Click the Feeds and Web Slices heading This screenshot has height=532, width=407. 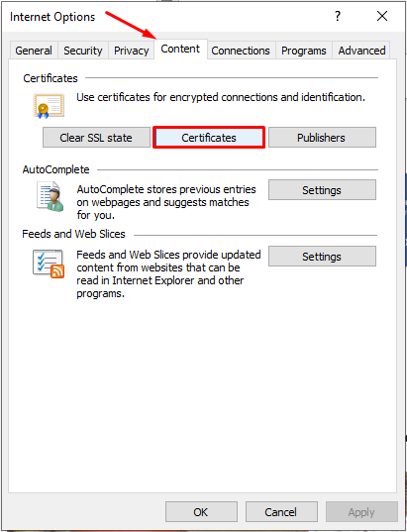(73, 234)
